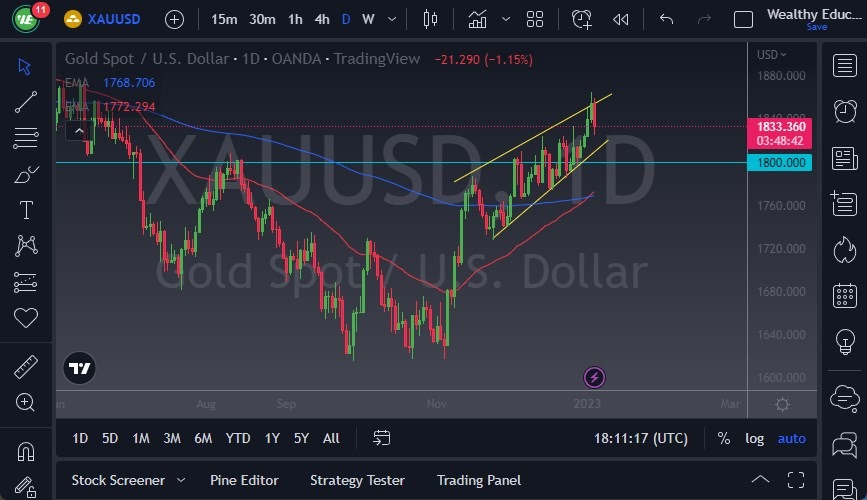Redo the chart action

pyautogui.click(x=704, y=19)
